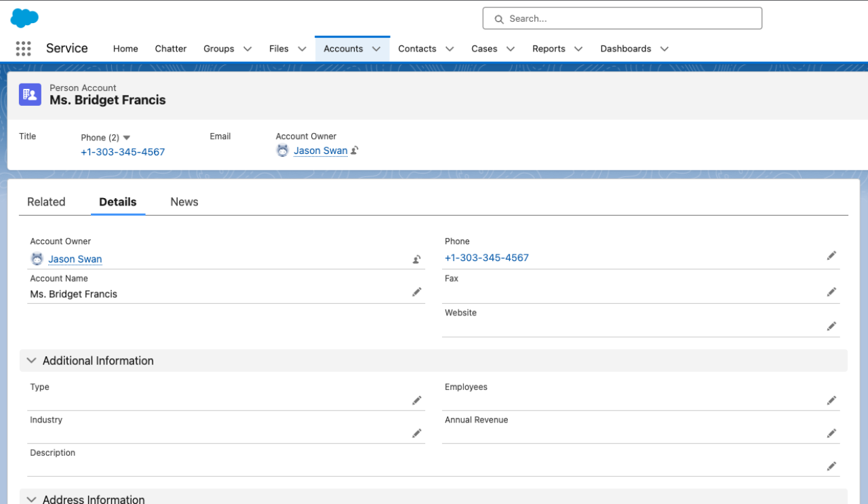Edit Website field pencil icon
This screenshot has width=868, height=504.
831,326
